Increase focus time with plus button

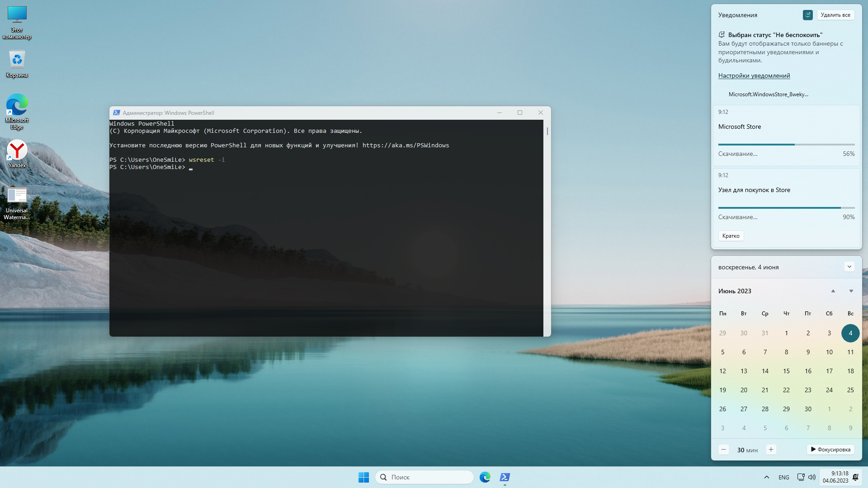pyautogui.click(x=771, y=450)
